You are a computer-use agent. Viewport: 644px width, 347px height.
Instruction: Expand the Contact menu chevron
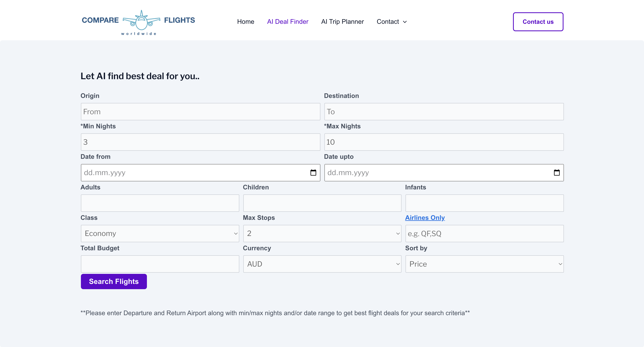click(x=405, y=22)
